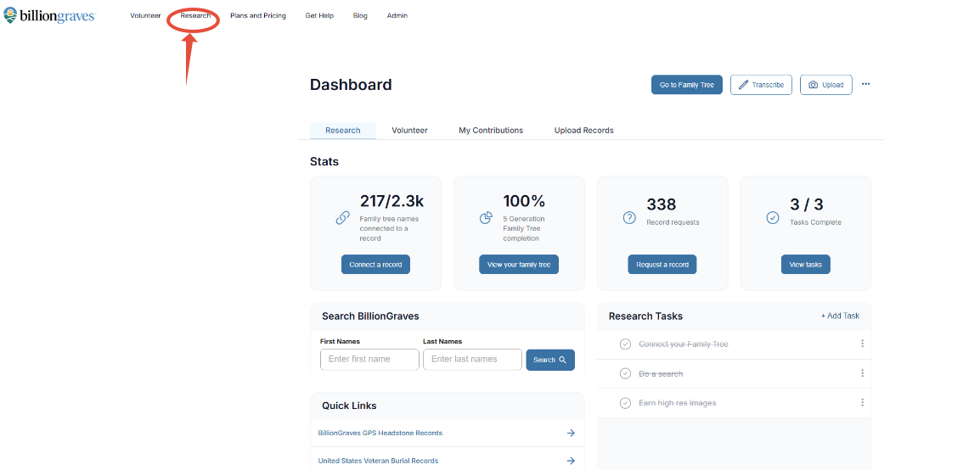Select the Research dashboard tab
This screenshot has width=980, height=470.
(x=343, y=131)
